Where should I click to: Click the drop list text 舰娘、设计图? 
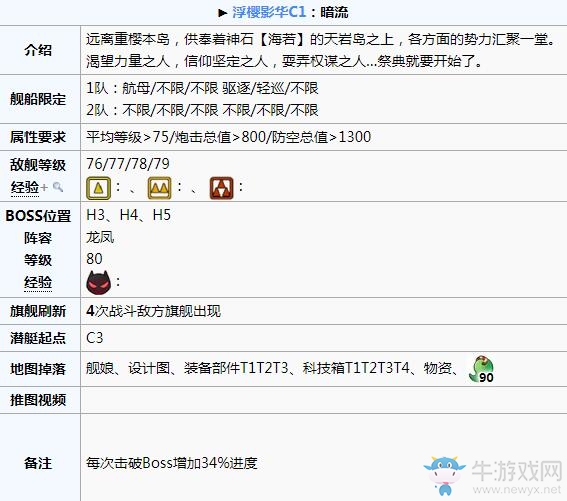[128, 368]
